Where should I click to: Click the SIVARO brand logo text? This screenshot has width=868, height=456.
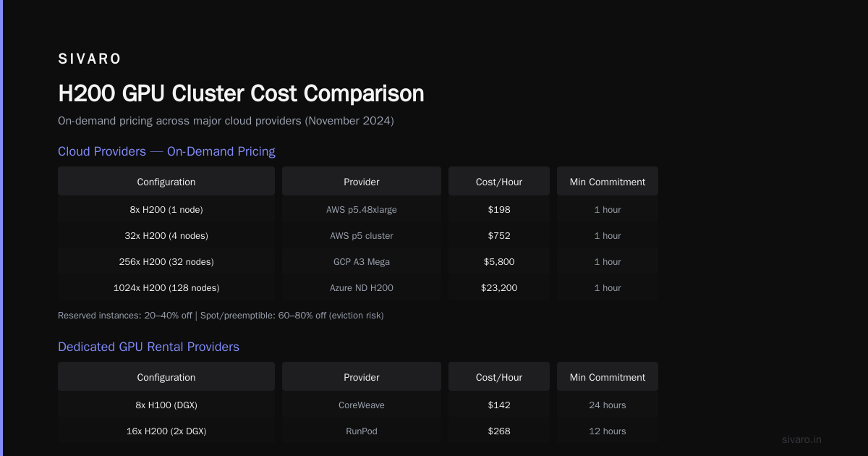click(x=90, y=59)
